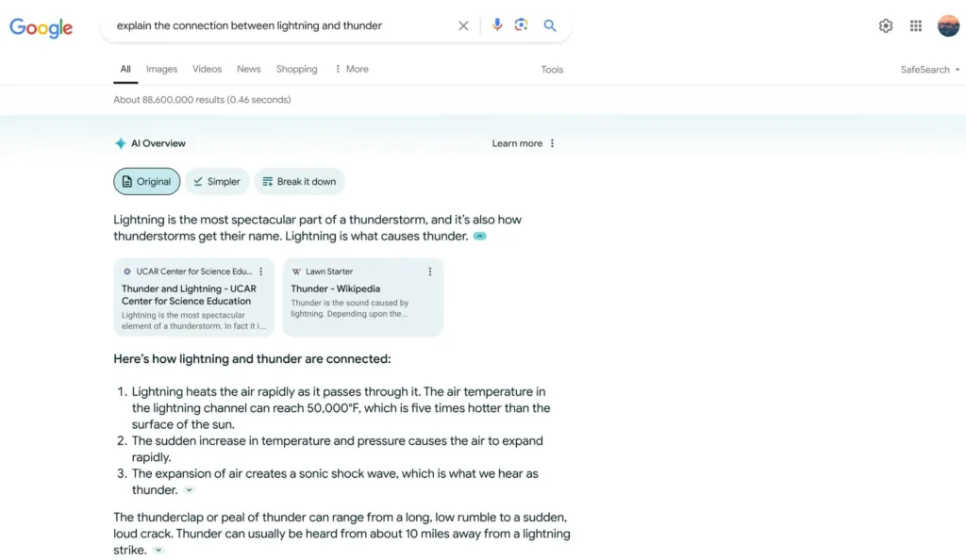Open the three-dot menu on AI Overview
The width and height of the screenshot is (966, 560).
click(x=552, y=143)
